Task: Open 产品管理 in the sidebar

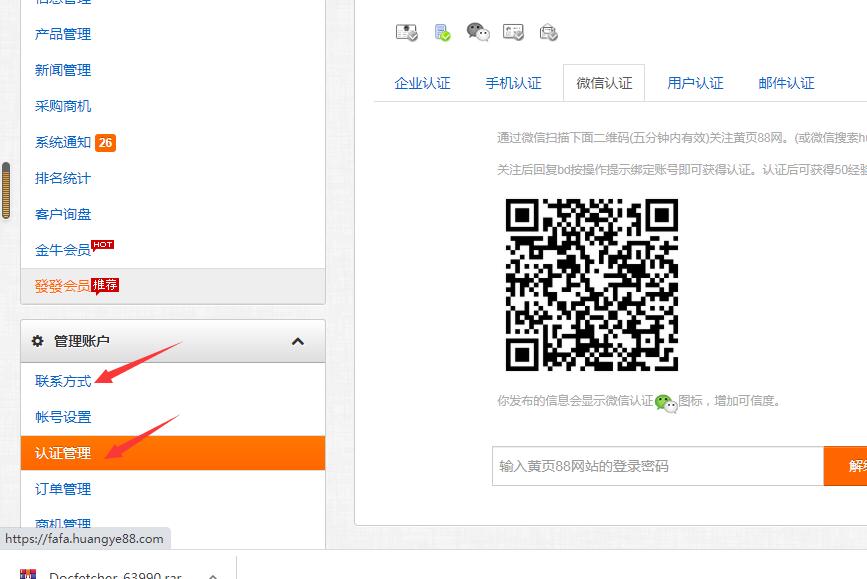Action: tap(63, 34)
